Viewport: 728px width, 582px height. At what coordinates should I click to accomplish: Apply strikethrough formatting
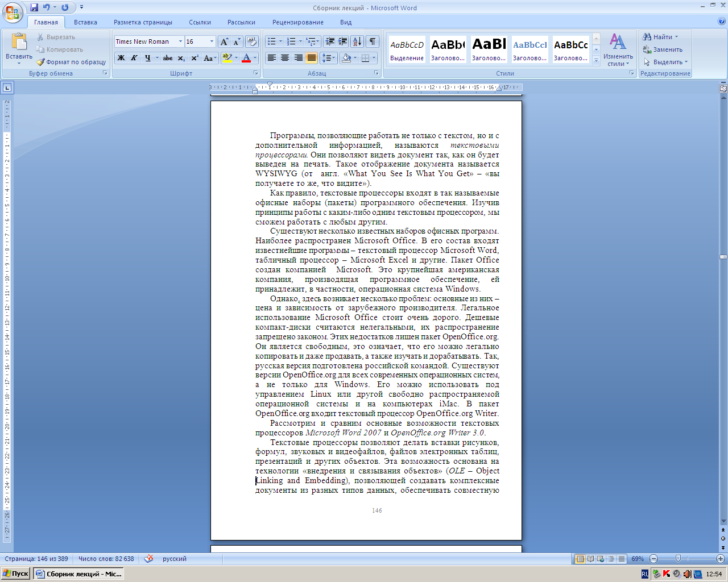(x=168, y=58)
